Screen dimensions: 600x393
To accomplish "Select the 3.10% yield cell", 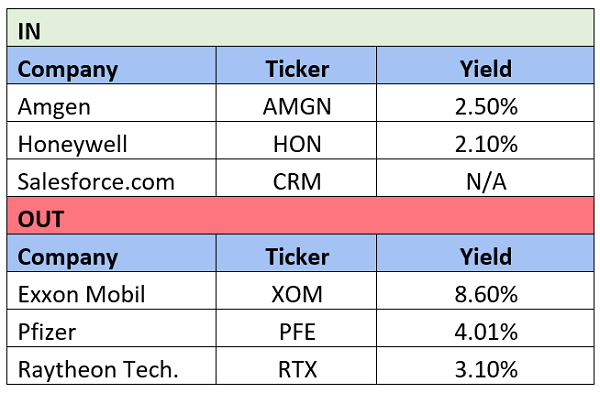I will (485, 366).
